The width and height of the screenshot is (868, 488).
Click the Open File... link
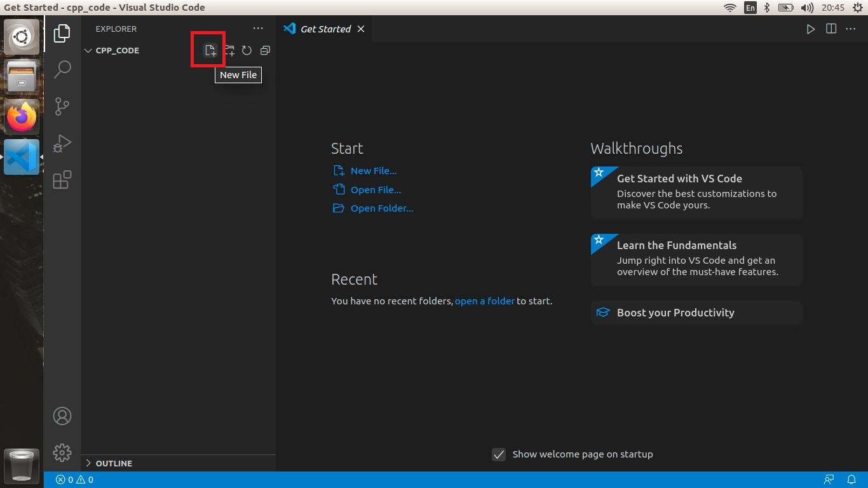pos(376,190)
